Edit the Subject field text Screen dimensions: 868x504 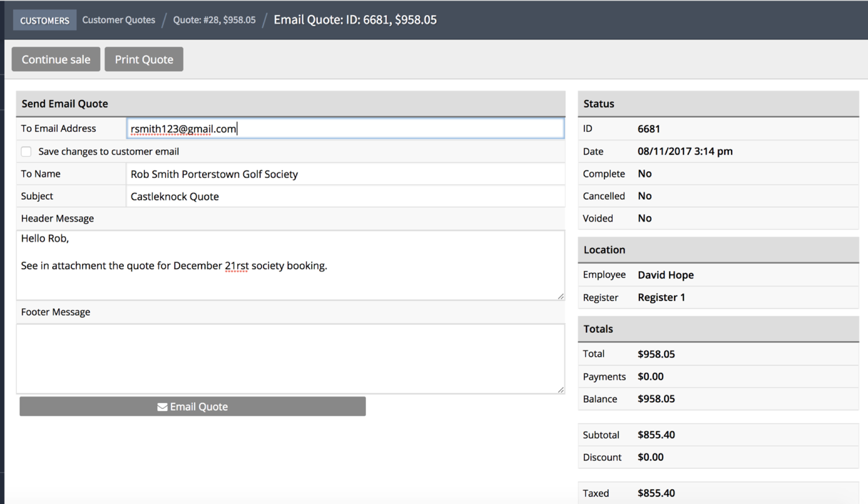pyautogui.click(x=345, y=196)
